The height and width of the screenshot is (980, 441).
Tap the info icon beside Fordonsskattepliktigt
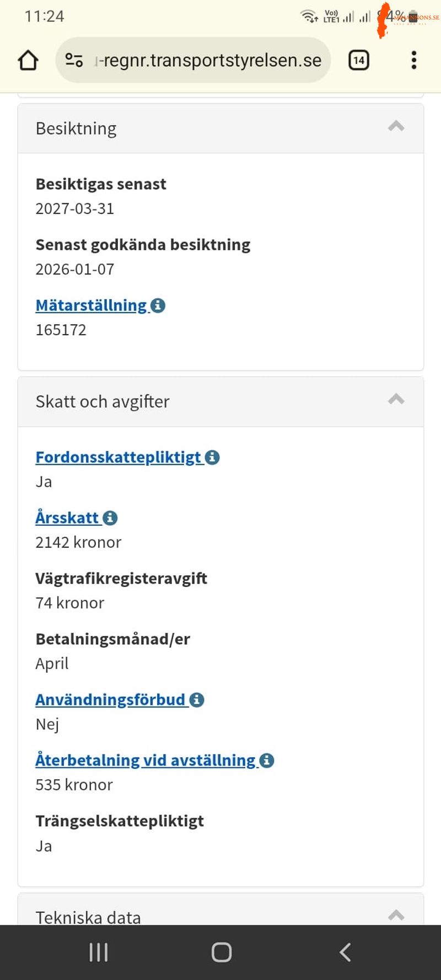(x=212, y=457)
